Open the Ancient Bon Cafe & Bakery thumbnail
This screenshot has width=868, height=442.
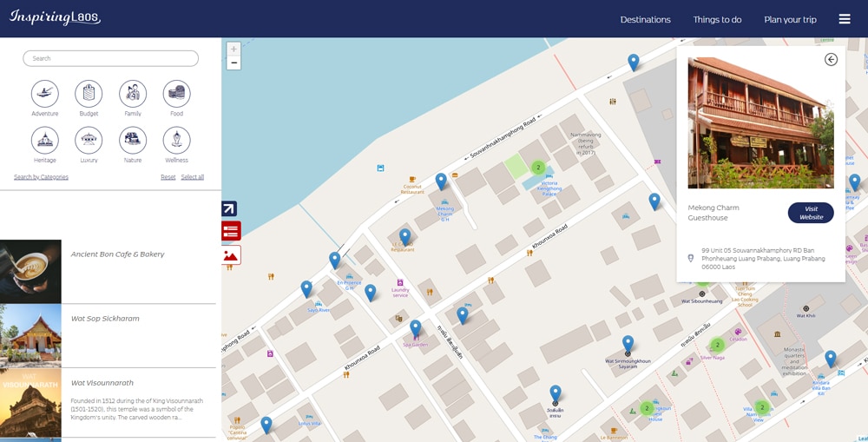tap(30, 272)
